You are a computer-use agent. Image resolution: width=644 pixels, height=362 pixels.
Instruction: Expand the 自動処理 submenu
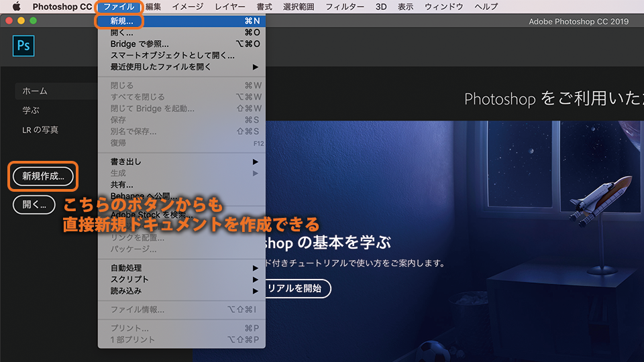(x=182, y=268)
